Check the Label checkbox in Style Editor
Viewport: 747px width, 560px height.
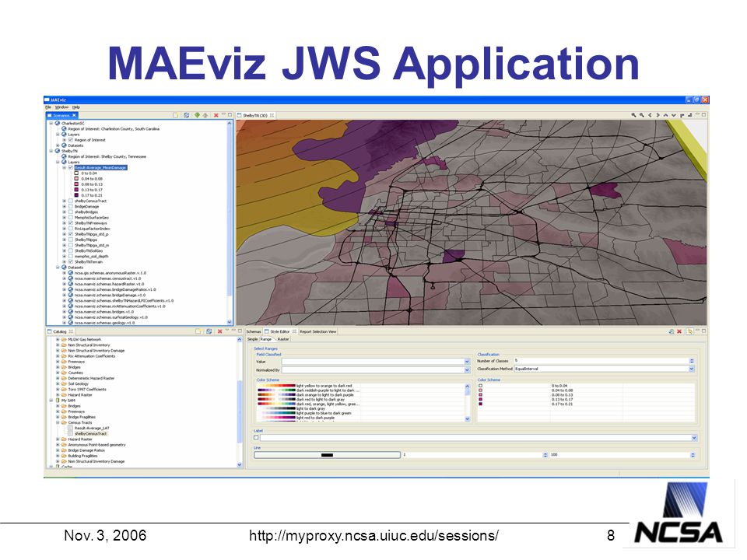coord(256,438)
